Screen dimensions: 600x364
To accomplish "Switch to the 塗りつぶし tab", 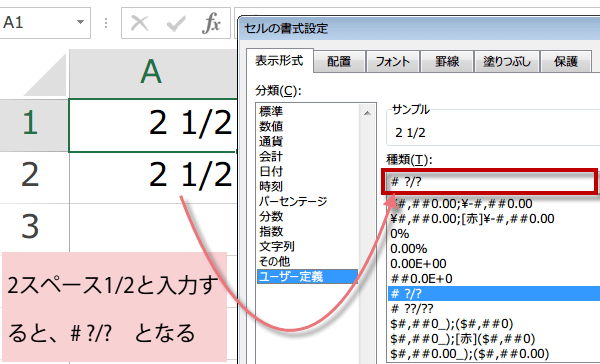I will [507, 62].
